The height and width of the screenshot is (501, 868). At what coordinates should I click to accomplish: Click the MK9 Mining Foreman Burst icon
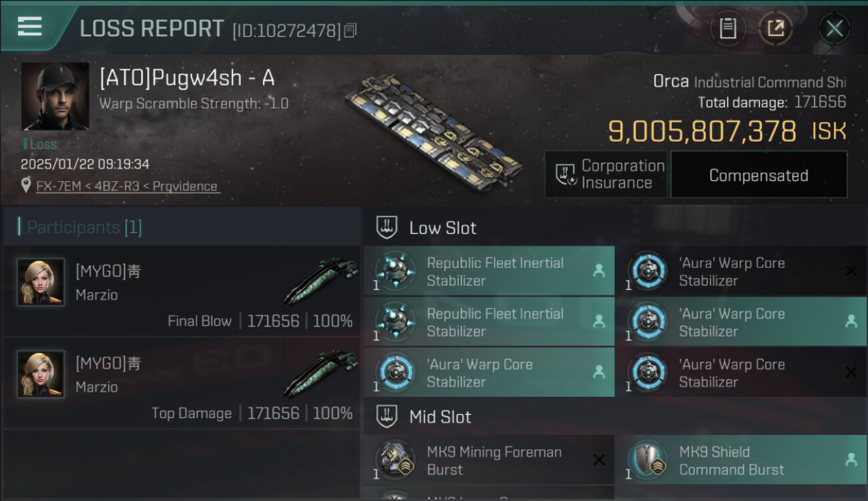coord(395,460)
